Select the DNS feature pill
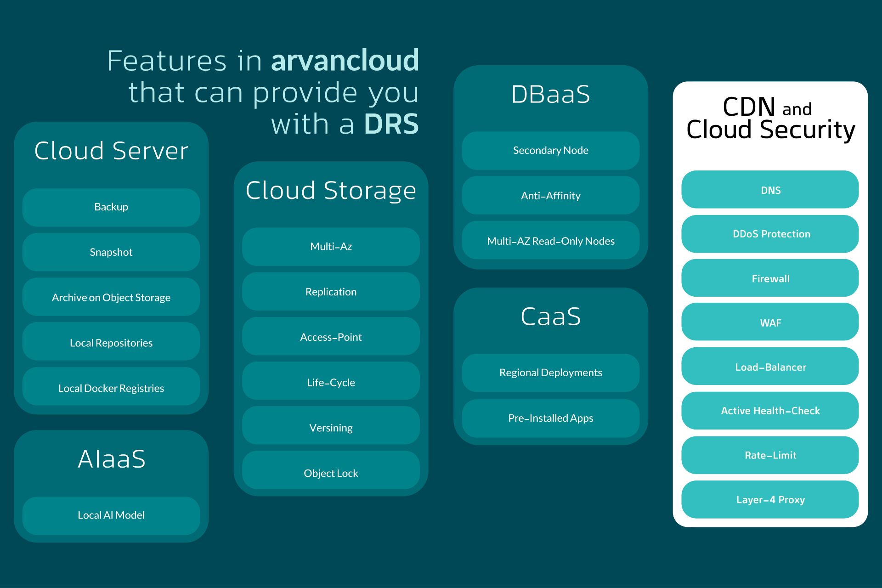Screen dimensions: 882x588 770,190
